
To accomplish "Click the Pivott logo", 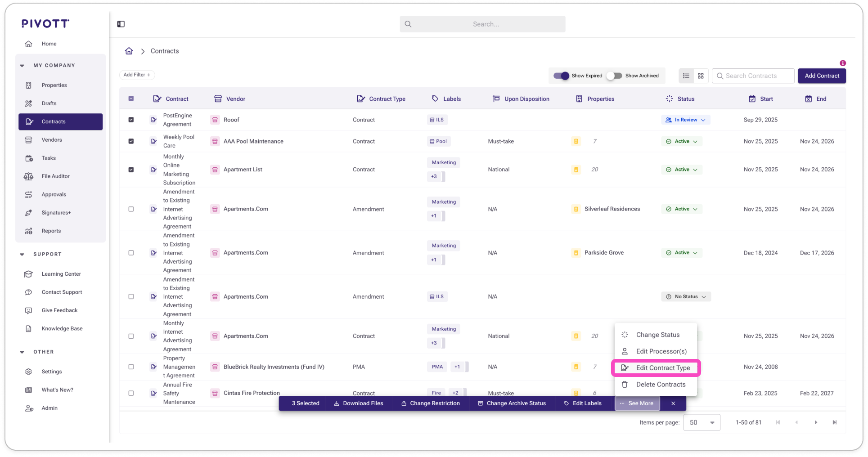I will pyautogui.click(x=45, y=23).
